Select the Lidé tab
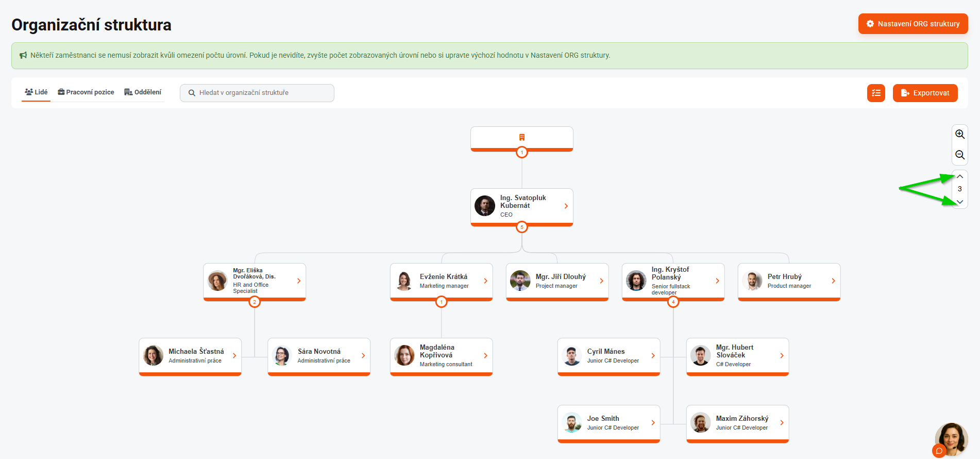Screen dimensions: 980x459 36,92
